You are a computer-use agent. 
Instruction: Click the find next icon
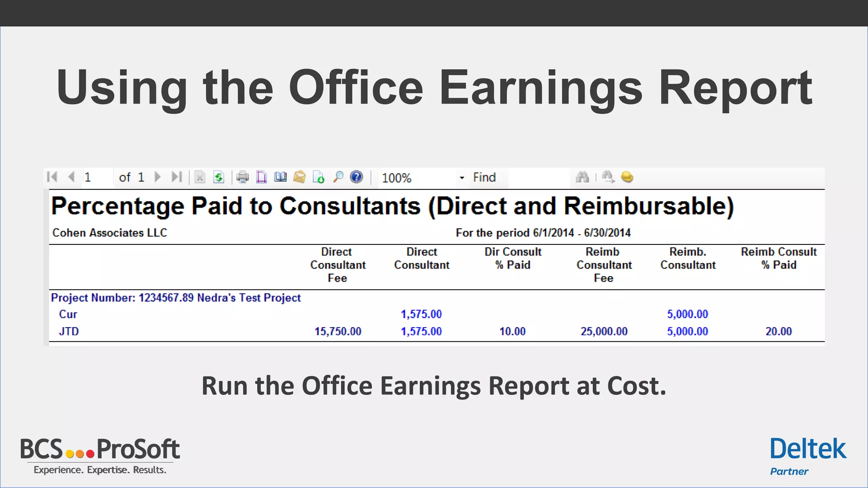608,177
